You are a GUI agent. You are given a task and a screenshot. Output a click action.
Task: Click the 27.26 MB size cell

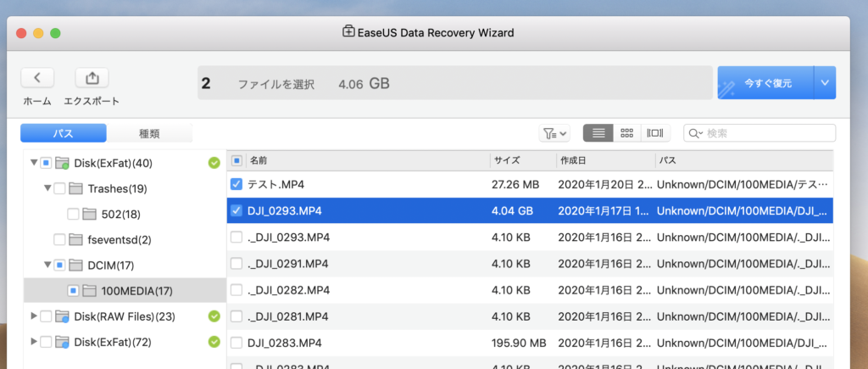515,184
